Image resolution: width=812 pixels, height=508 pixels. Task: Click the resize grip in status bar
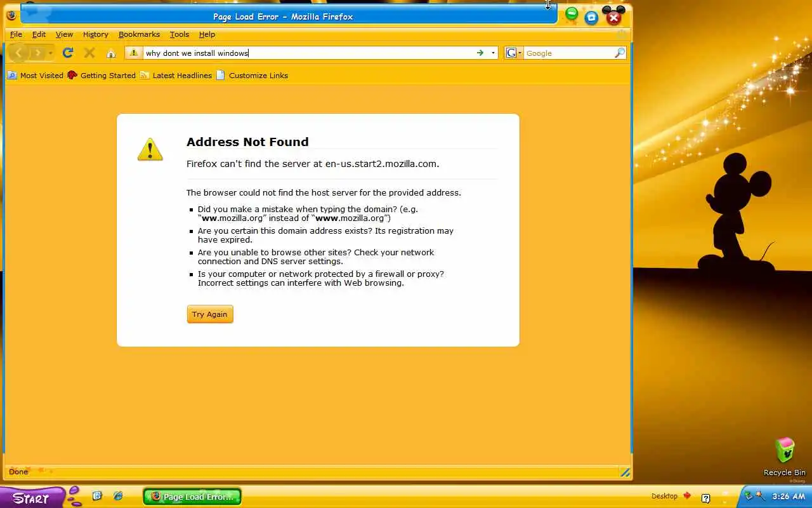[625, 472]
